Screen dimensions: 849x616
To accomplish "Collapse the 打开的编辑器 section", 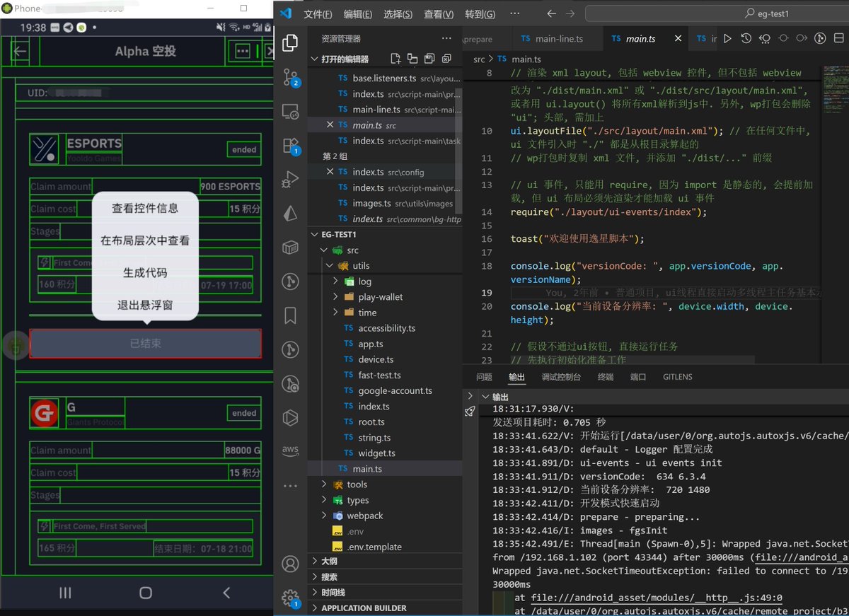I will pyautogui.click(x=316, y=59).
